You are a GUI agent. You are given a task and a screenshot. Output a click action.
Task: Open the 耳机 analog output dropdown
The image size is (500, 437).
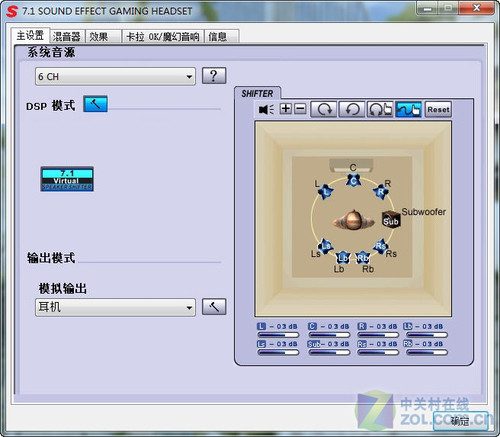tap(115, 307)
